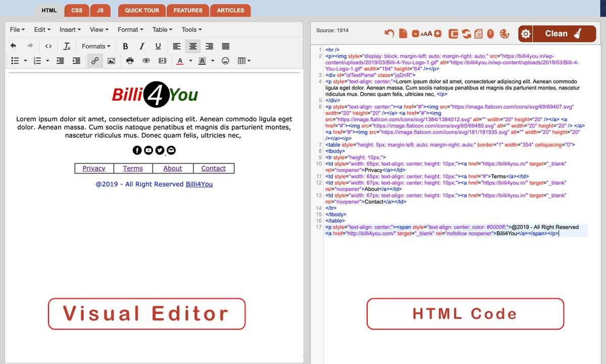Open the Features tab
606x364 pixels.
[x=188, y=11]
